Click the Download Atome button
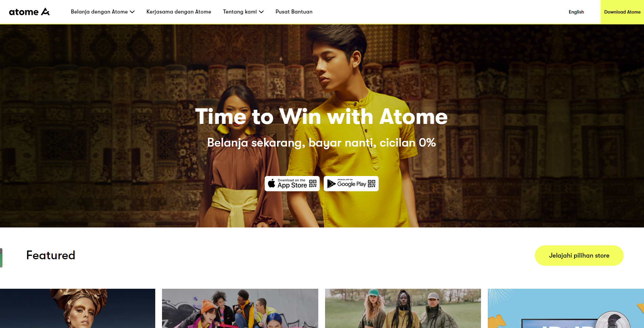The height and width of the screenshot is (328, 644). (622, 12)
